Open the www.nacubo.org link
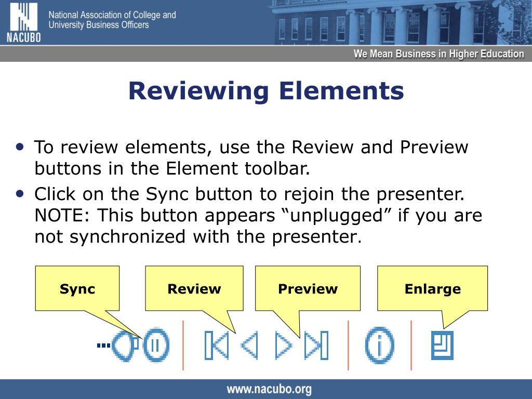The height and width of the screenshot is (399, 532). [269, 389]
